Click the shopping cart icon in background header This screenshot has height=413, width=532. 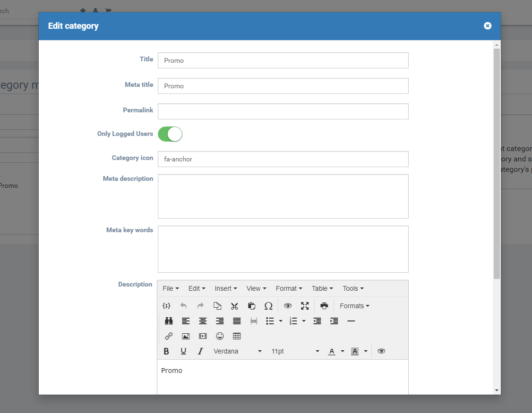(x=108, y=10)
